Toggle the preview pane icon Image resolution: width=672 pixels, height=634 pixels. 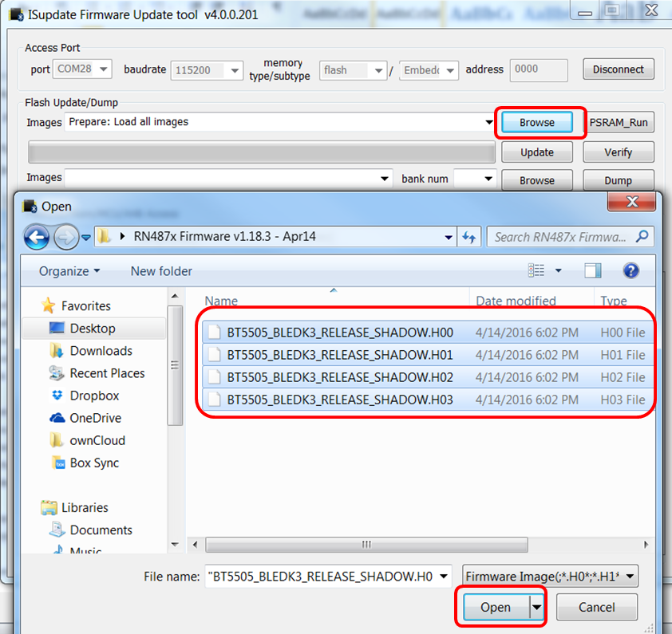click(592, 271)
